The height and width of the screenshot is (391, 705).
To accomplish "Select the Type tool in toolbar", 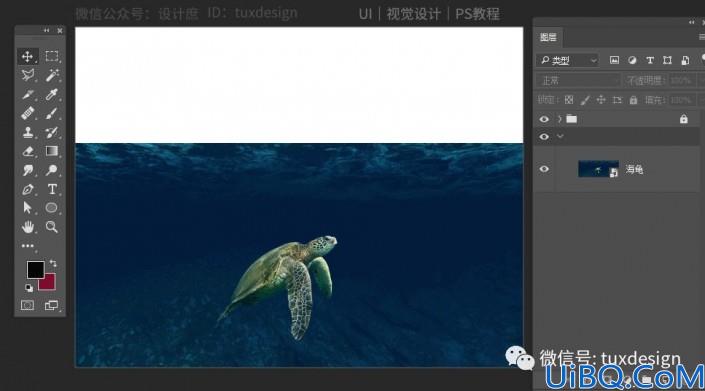I will (52, 189).
